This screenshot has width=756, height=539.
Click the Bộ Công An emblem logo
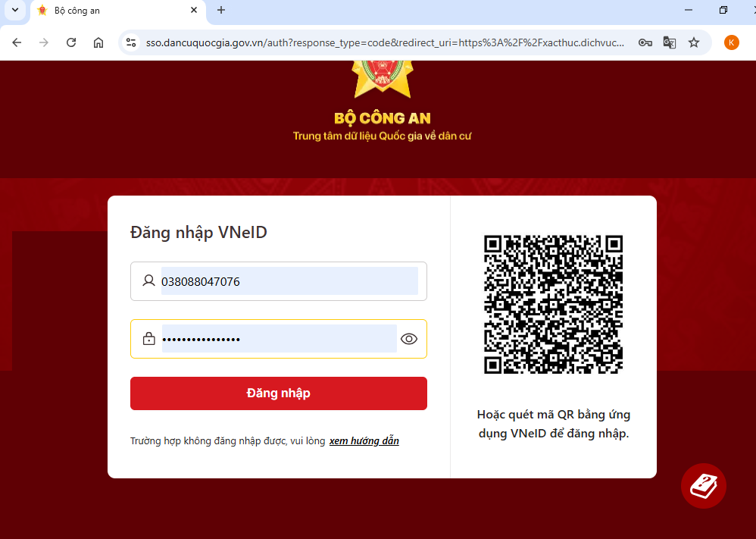click(x=383, y=79)
